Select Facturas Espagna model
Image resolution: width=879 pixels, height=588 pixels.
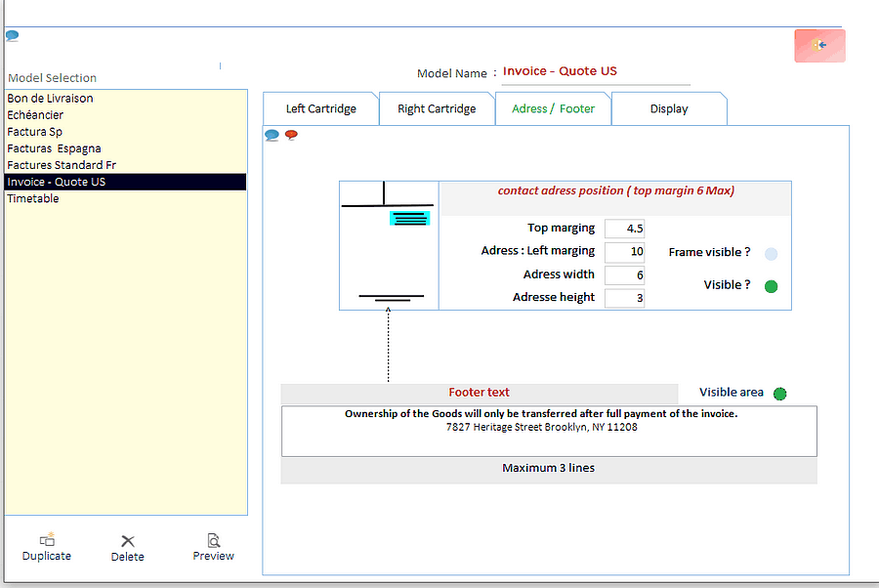(x=126, y=148)
